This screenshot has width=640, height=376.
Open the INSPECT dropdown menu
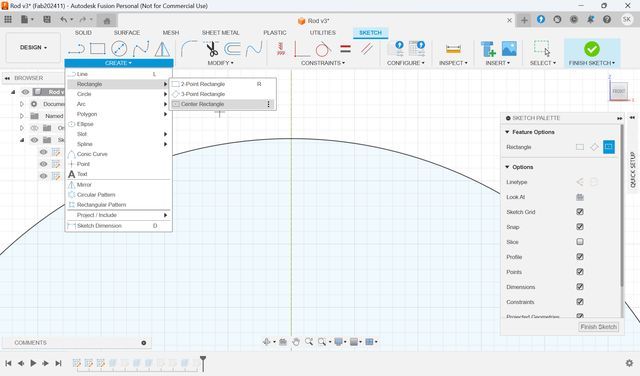453,63
